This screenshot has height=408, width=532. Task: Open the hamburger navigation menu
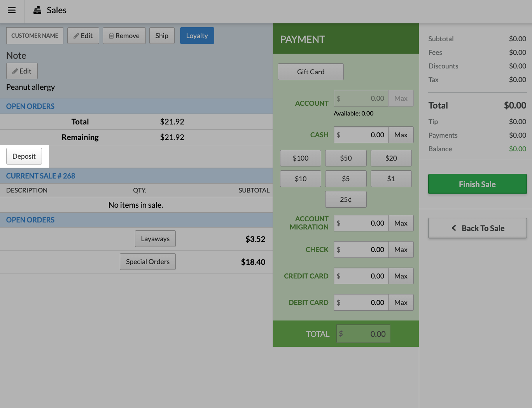click(11, 11)
